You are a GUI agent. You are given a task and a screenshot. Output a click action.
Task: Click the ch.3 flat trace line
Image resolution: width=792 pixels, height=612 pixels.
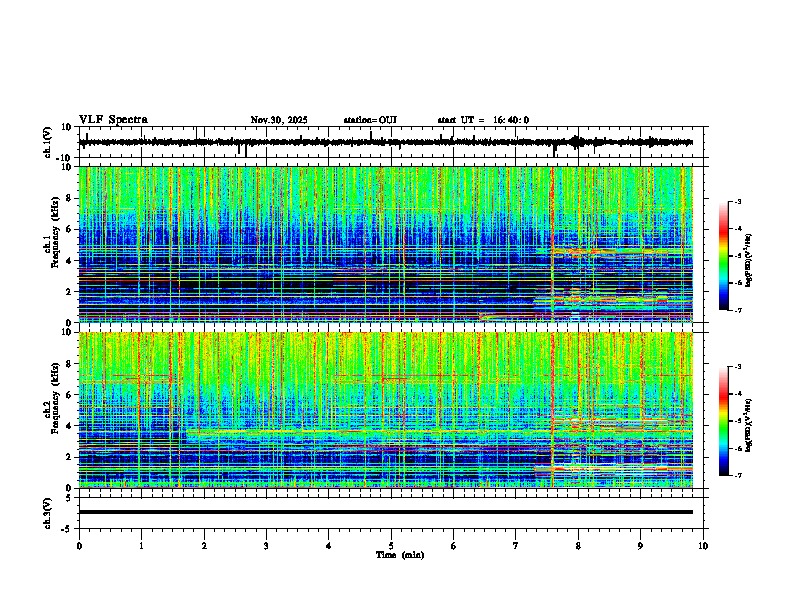(386, 512)
